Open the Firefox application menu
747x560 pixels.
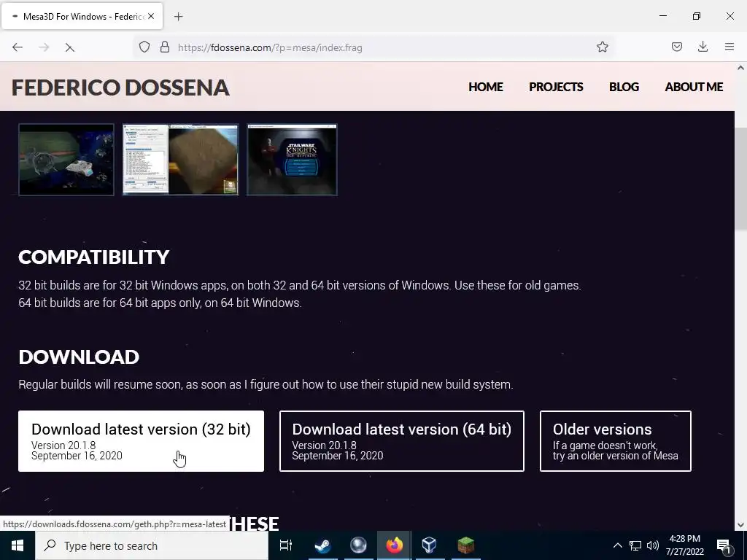[x=729, y=47]
